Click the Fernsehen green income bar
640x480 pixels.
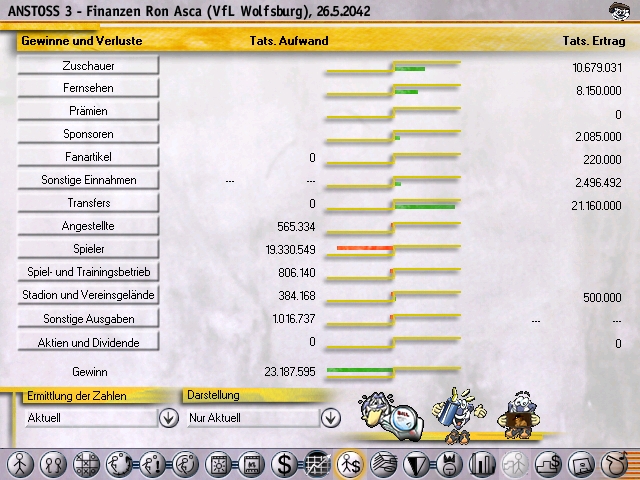(x=406, y=92)
